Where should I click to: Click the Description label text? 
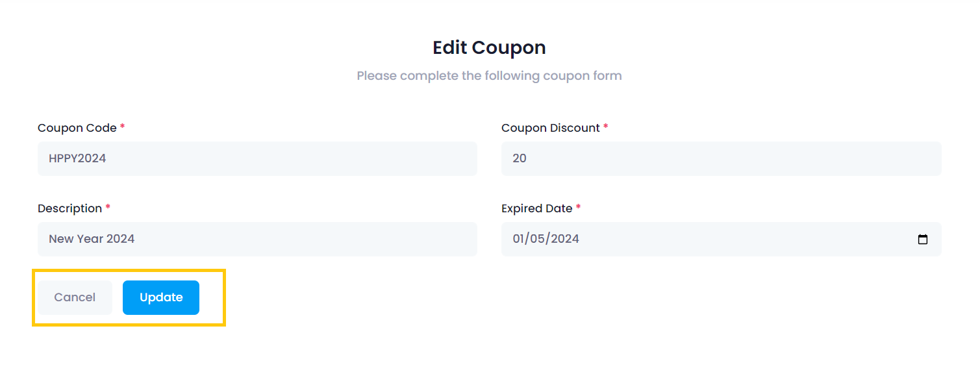[x=69, y=208]
